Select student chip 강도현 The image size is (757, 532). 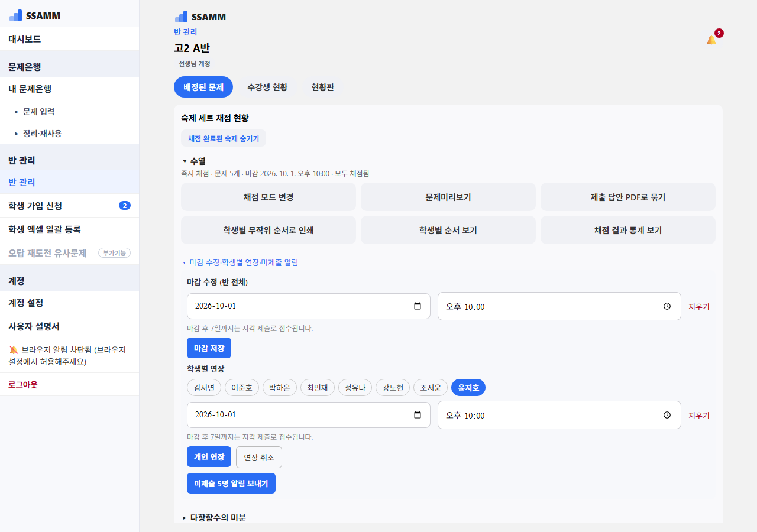click(x=393, y=388)
